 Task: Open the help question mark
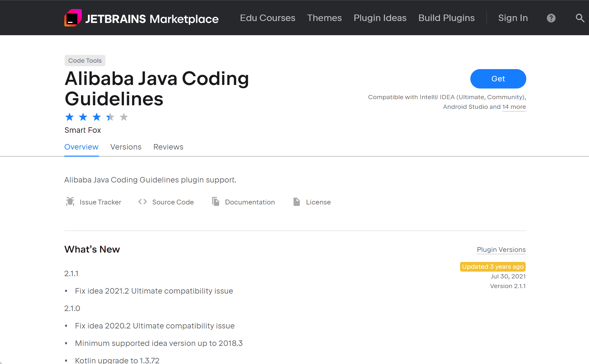click(551, 18)
